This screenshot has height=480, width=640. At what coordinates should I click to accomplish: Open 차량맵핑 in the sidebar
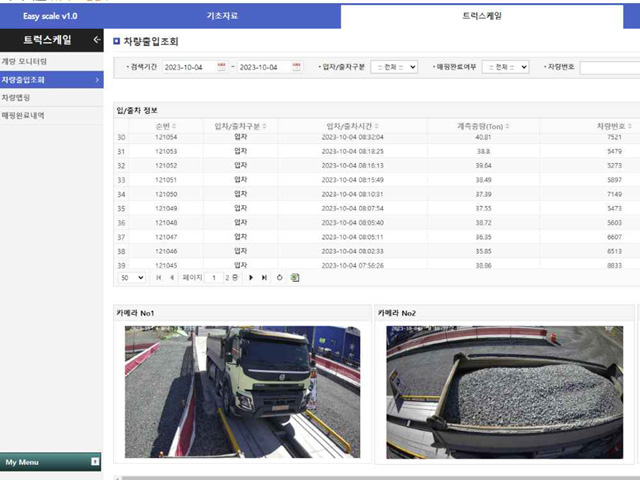[x=15, y=97]
